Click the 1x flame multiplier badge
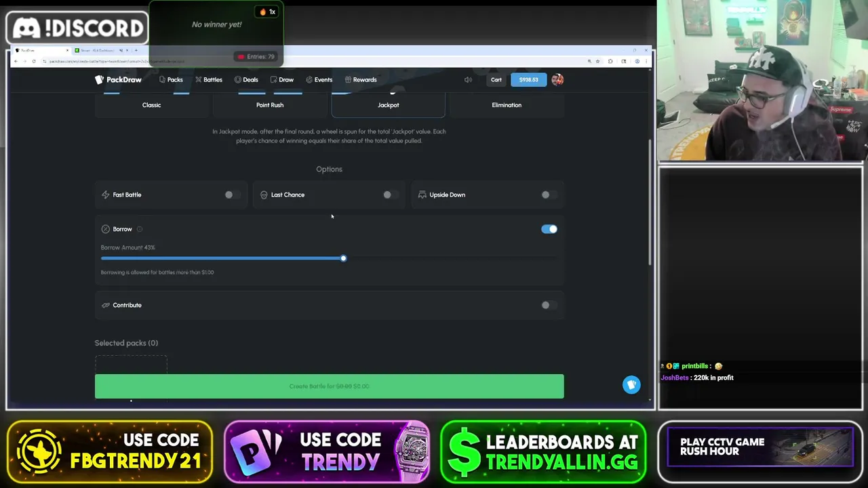Image resolution: width=868 pixels, height=488 pixels. click(267, 12)
